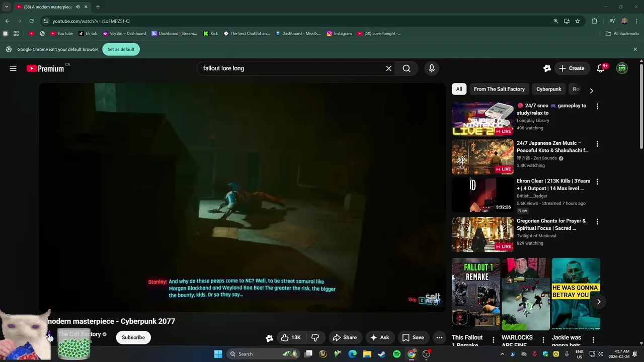
Task: Select From The Salt Factory chip
Action: click(x=499, y=89)
